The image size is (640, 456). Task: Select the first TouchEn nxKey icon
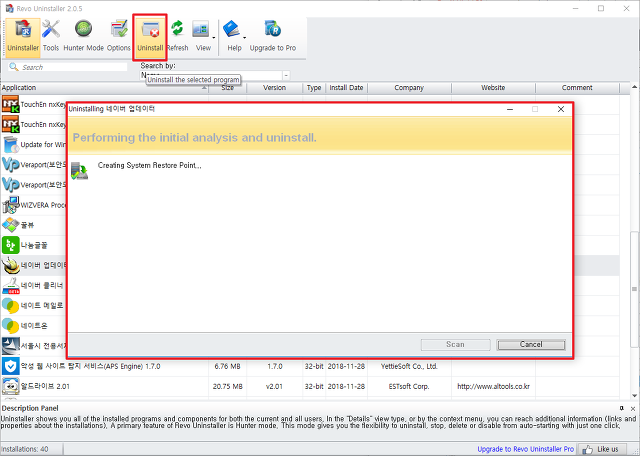(10, 105)
